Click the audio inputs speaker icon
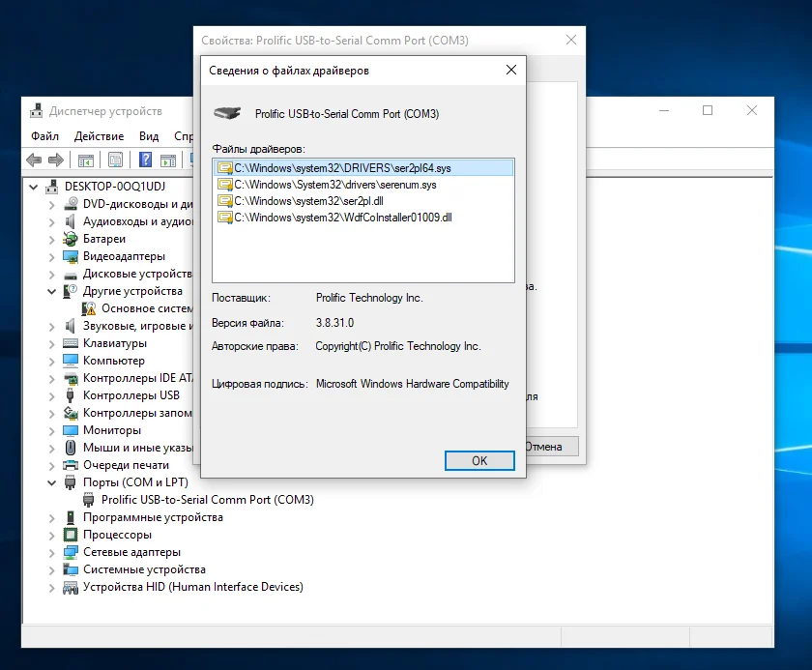812x670 pixels. 71,221
